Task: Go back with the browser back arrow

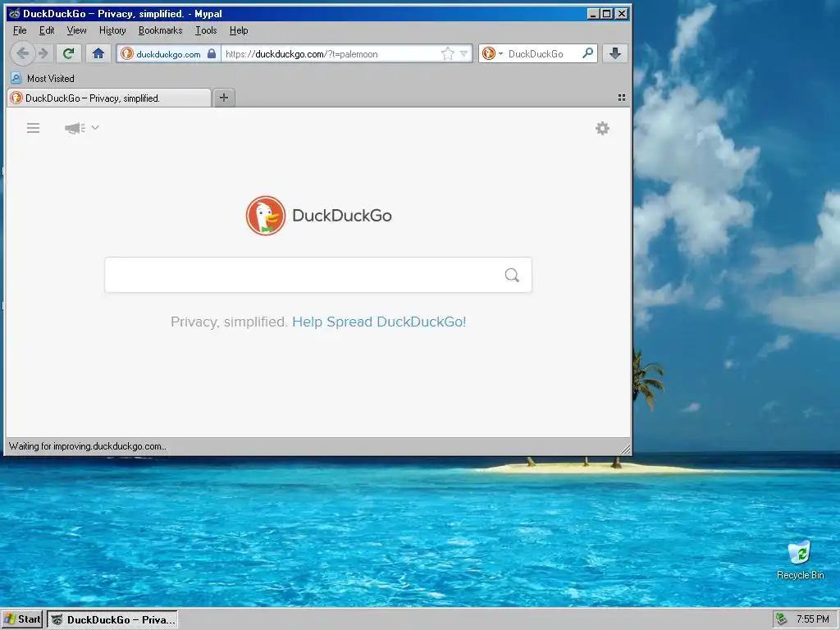Action: (x=22, y=53)
